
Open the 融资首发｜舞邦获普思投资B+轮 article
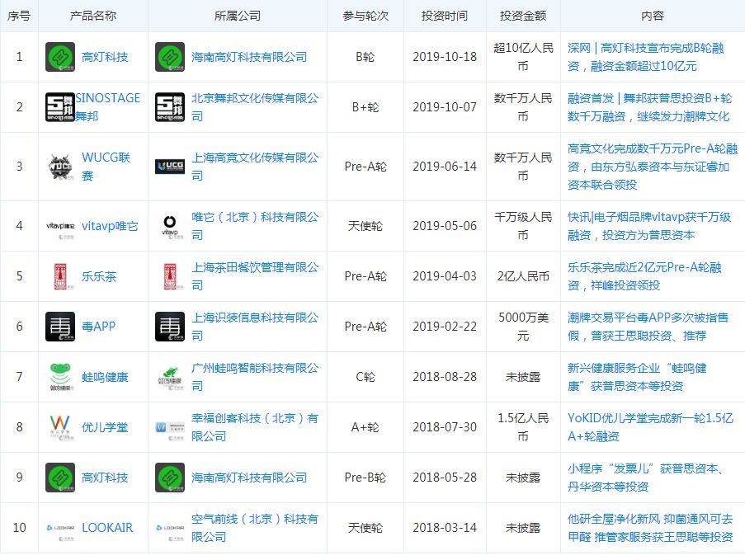[649, 107]
